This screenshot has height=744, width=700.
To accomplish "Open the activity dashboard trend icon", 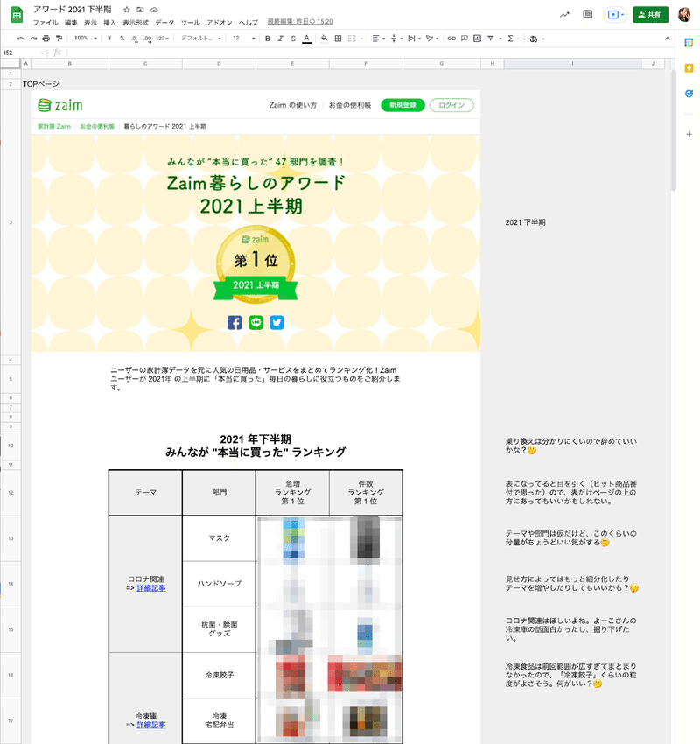I will 564,15.
